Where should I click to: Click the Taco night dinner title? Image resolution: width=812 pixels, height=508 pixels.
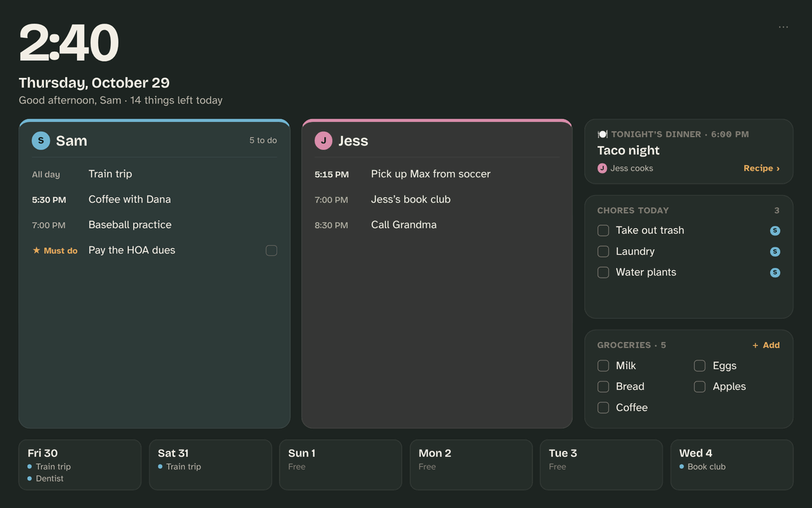628,150
